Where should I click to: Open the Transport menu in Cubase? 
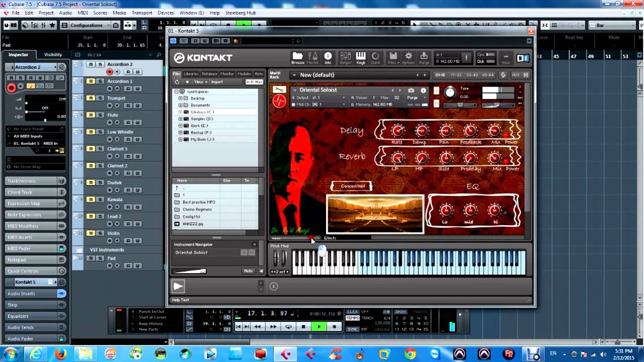coord(142,13)
